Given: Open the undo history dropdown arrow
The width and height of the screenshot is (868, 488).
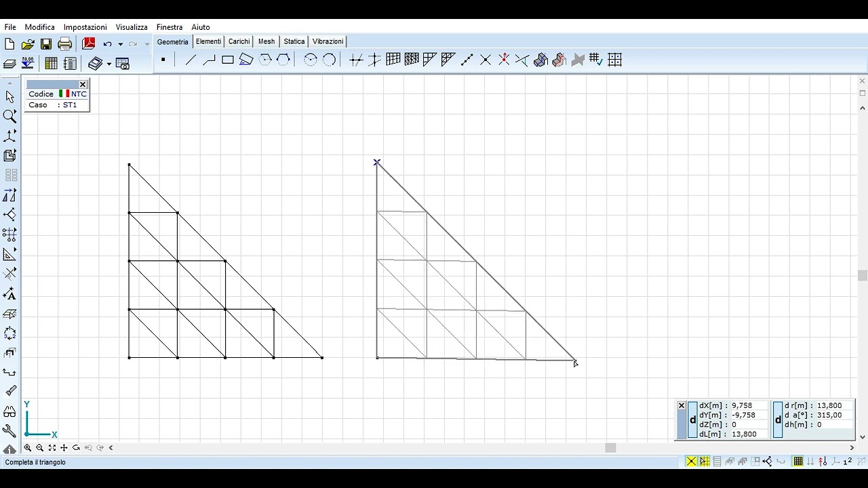Looking at the screenshot, I should click(120, 44).
